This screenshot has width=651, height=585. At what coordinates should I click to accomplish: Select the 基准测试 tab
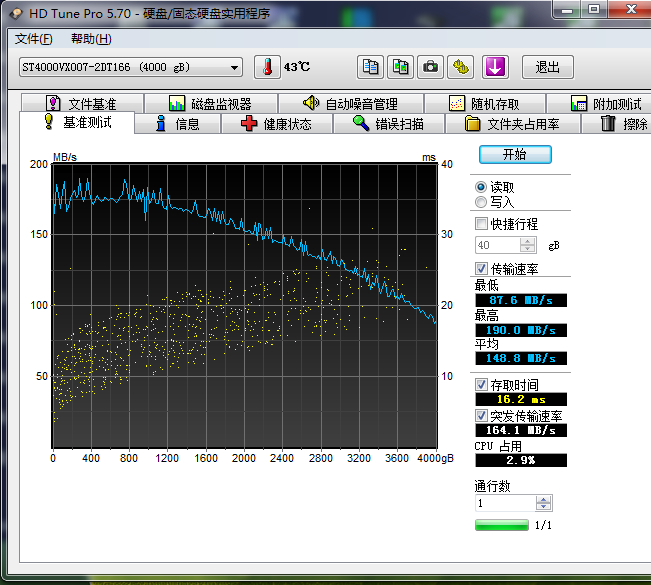(x=77, y=122)
